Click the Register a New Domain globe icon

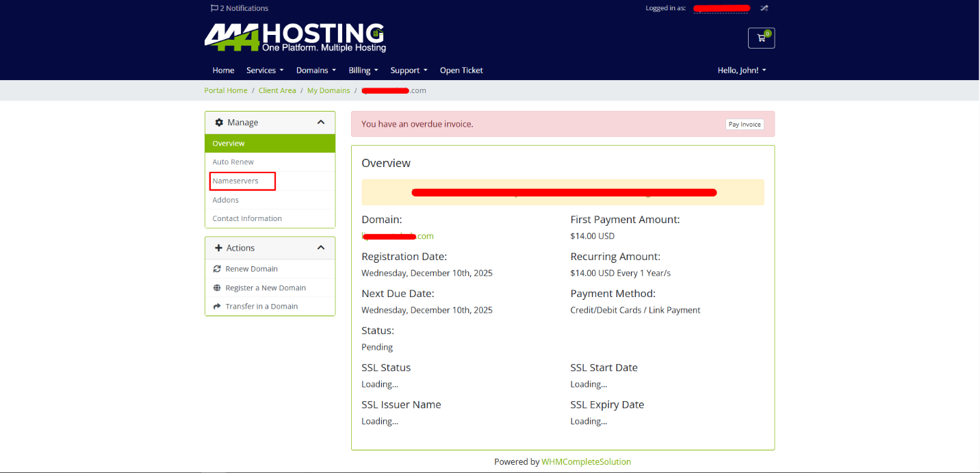[218, 288]
